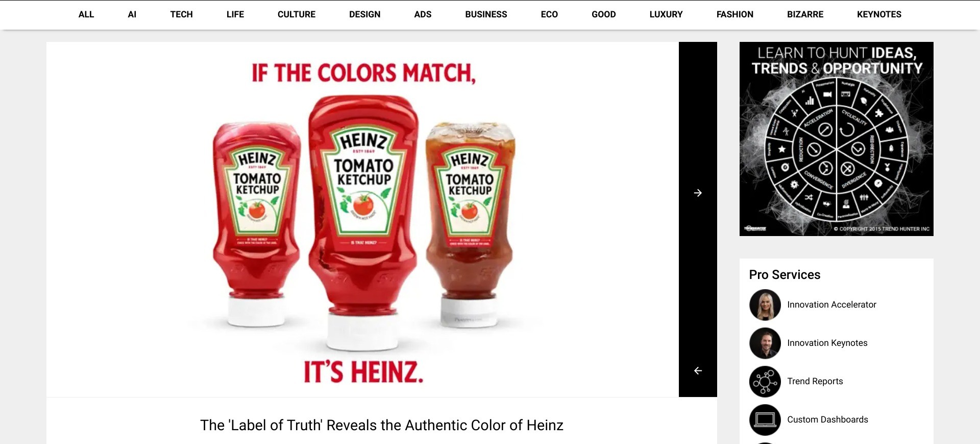Image resolution: width=980 pixels, height=444 pixels.
Task: Click the Heinz ketchup bottles image
Action: [362, 220]
